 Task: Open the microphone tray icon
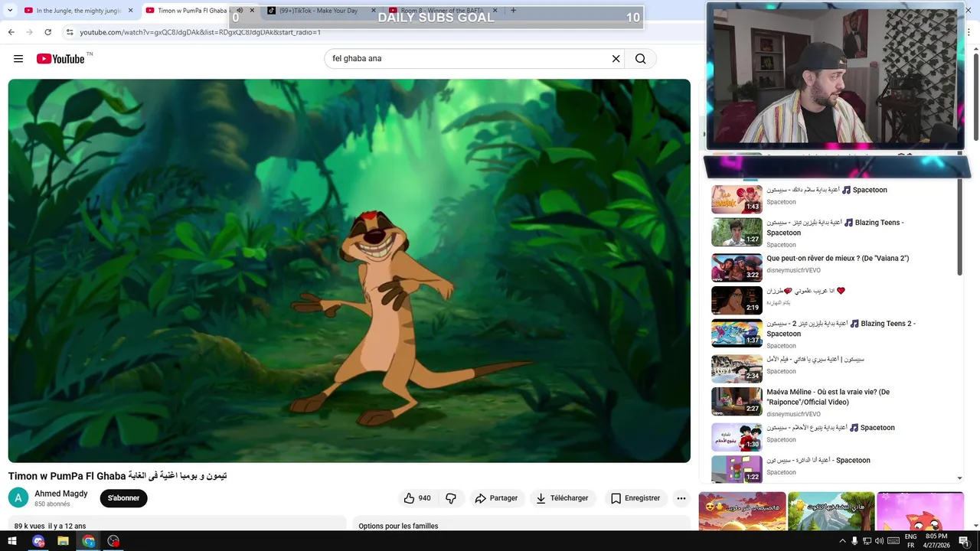(855, 541)
